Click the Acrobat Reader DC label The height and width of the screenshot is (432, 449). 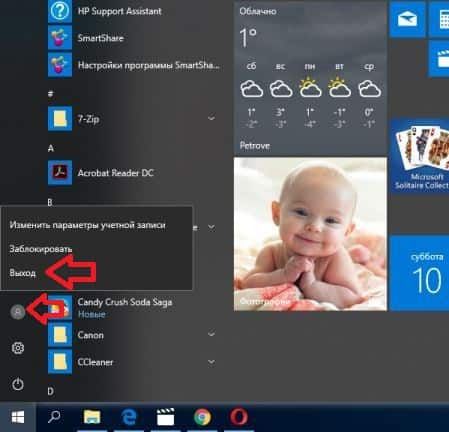click(116, 173)
